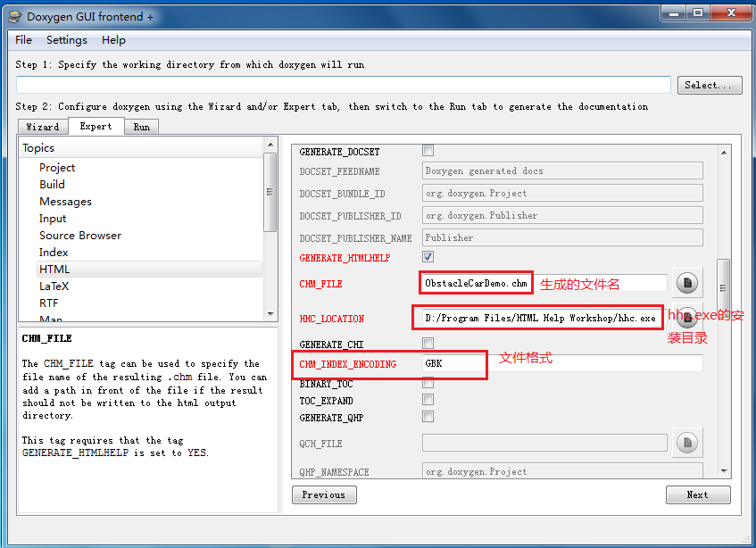Select the RTF topic
This screenshot has height=548, width=756.
coord(49,303)
